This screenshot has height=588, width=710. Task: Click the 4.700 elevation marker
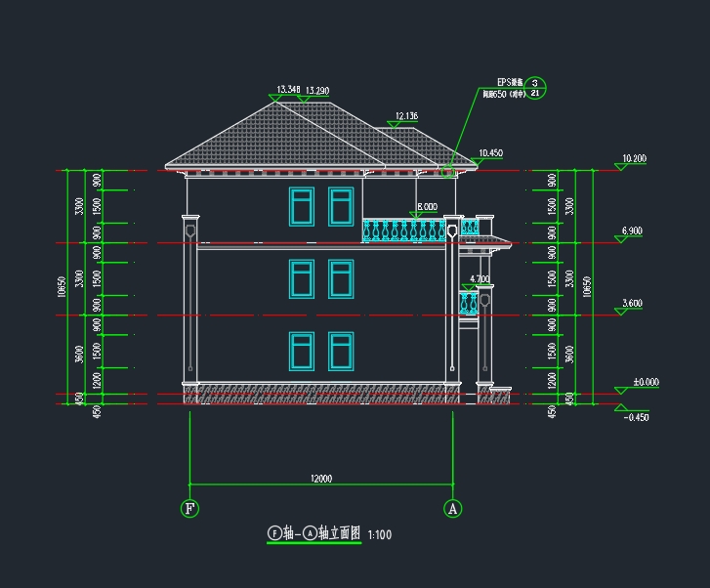pyautogui.click(x=479, y=279)
